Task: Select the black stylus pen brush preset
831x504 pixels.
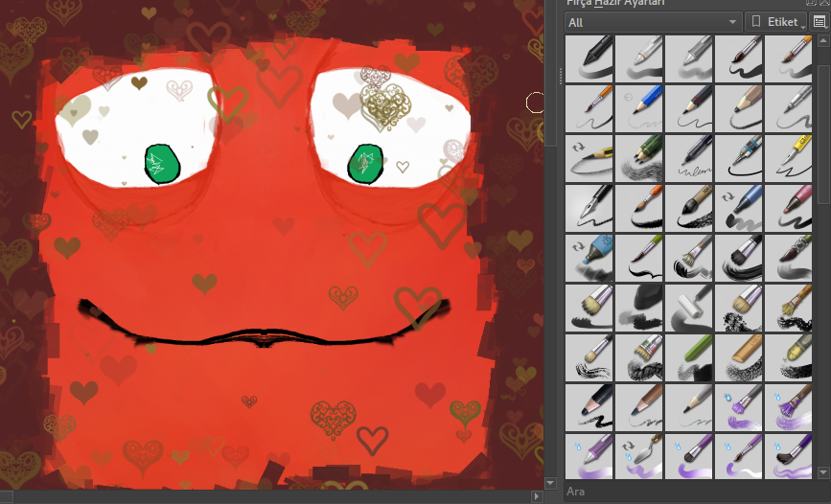Action: click(x=589, y=58)
